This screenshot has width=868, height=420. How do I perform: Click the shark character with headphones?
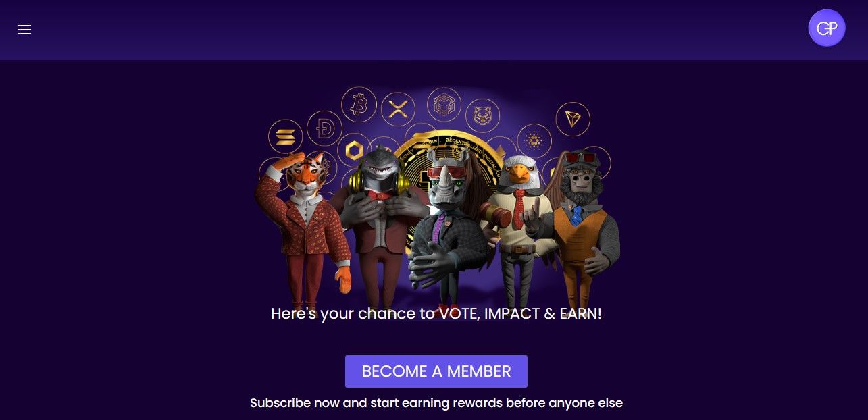point(380,223)
